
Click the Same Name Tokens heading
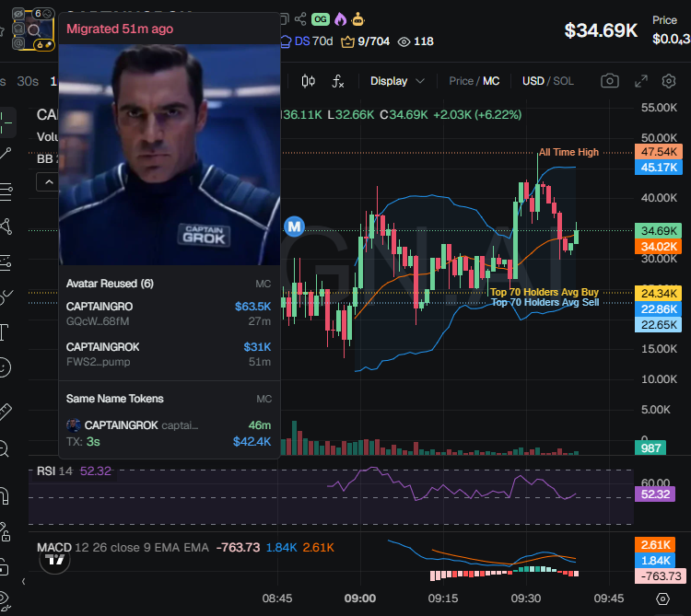114,399
